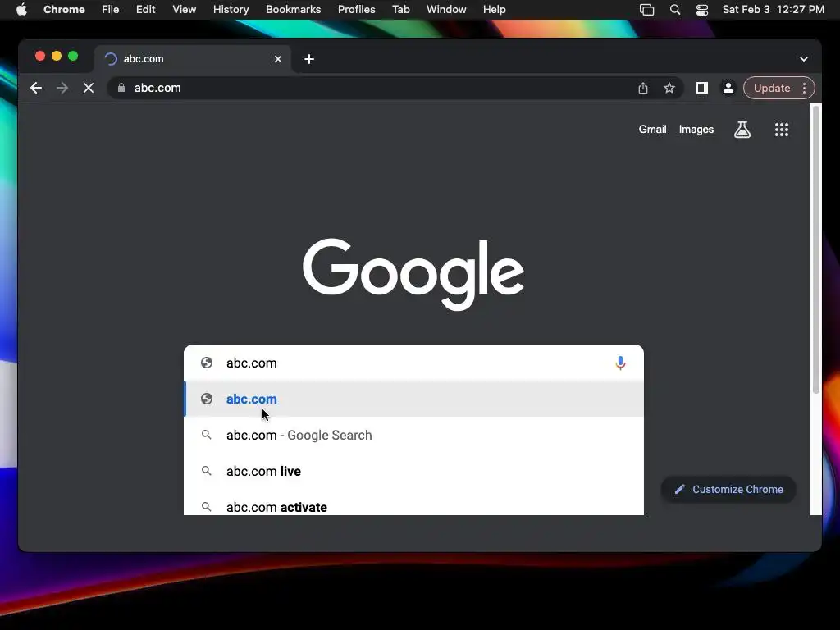Image resolution: width=840 pixels, height=630 pixels.
Task: Open the Images link
Action: tap(696, 129)
